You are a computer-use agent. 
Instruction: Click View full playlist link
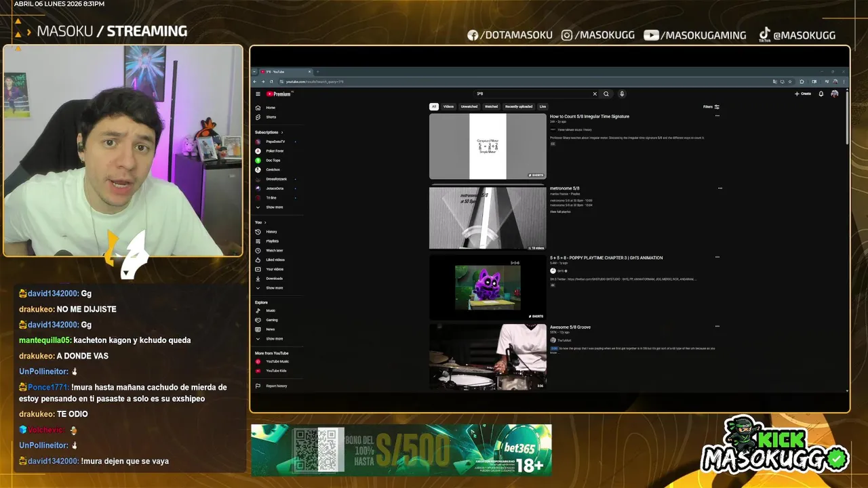pyautogui.click(x=560, y=212)
